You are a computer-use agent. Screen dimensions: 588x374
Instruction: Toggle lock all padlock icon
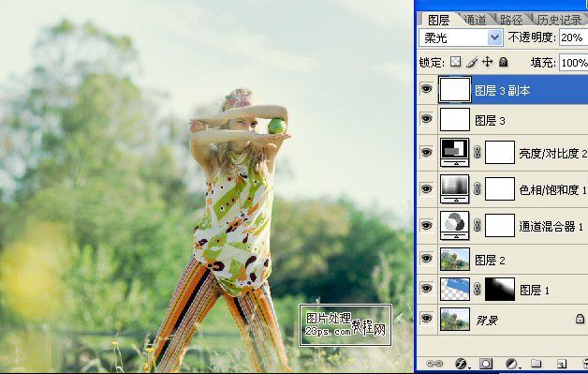pos(503,62)
